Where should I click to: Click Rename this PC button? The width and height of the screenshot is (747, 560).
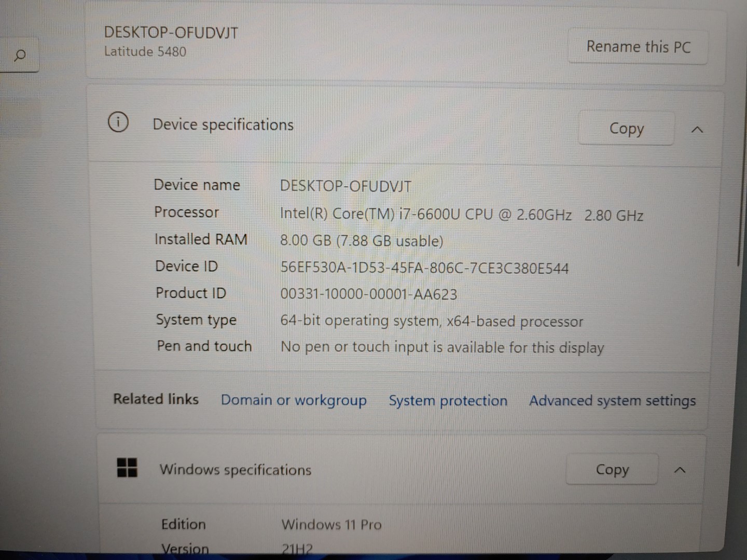638,47
